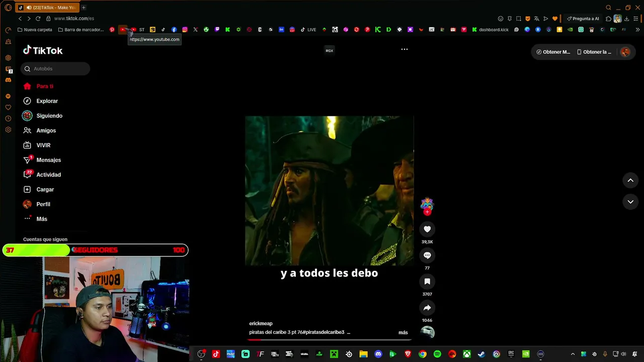The image size is (644, 362).
Task: Open the highlighted YouTube bookmark
Action: point(123,30)
